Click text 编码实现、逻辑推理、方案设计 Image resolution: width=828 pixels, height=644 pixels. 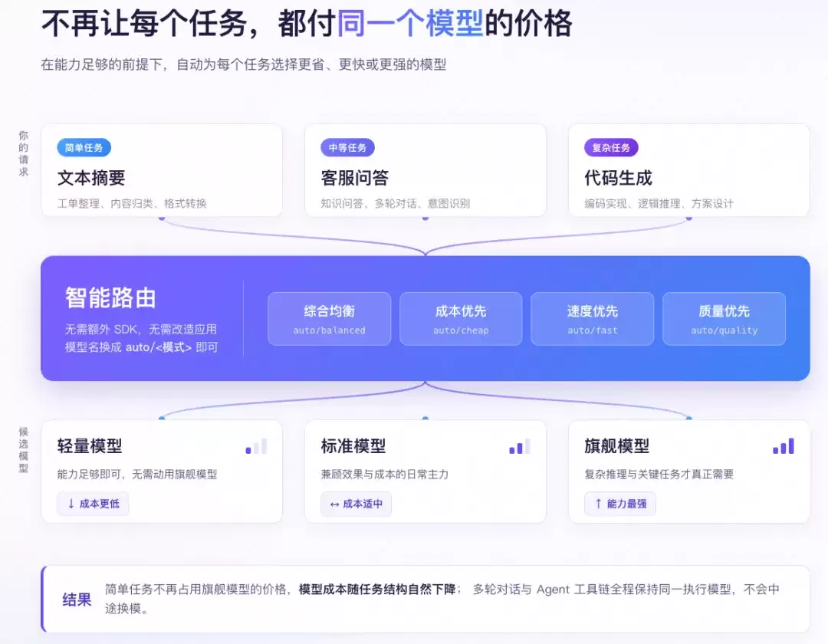tap(659, 203)
